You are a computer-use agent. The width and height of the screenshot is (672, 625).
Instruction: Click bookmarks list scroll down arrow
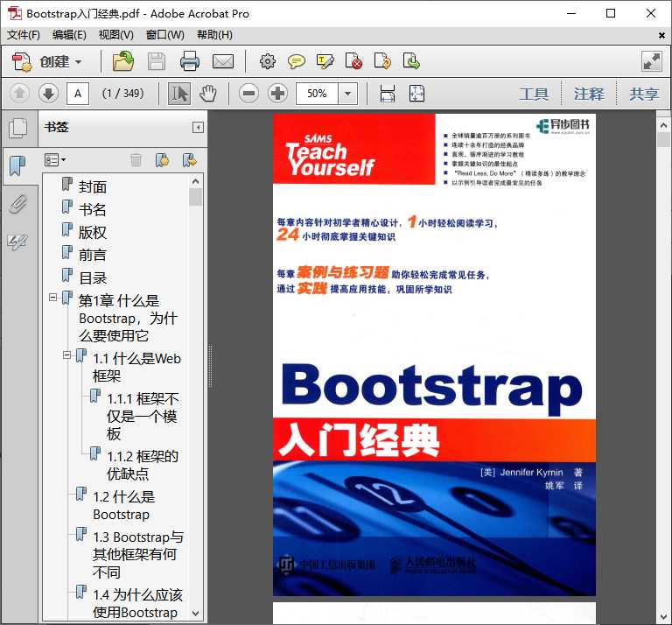point(195,614)
